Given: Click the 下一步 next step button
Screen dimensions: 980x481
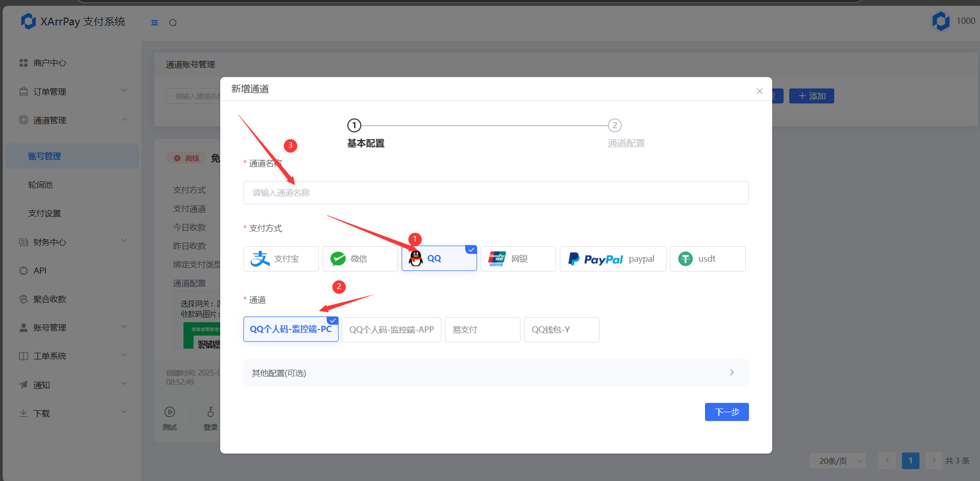Looking at the screenshot, I should [x=726, y=412].
